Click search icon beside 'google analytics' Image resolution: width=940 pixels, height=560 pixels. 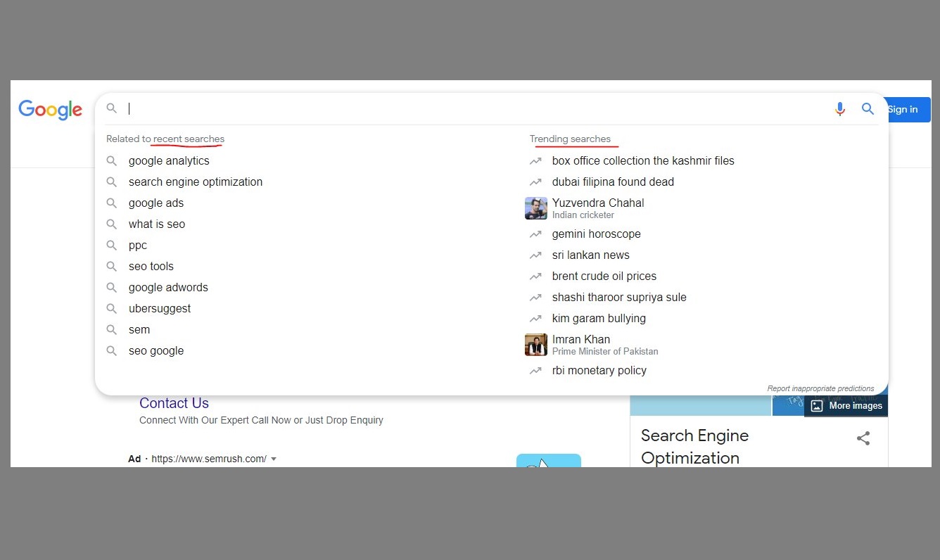click(x=111, y=160)
